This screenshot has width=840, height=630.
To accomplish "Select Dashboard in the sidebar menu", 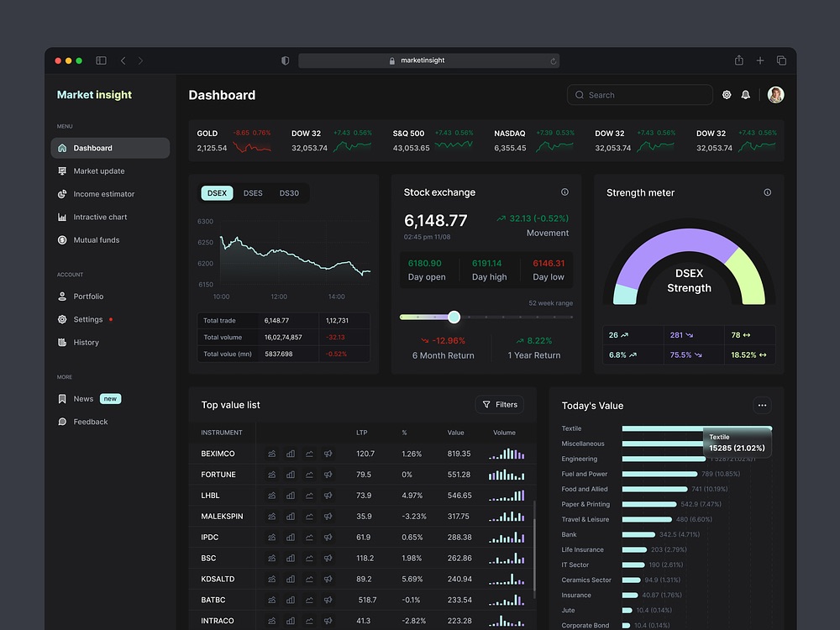I will pos(110,148).
